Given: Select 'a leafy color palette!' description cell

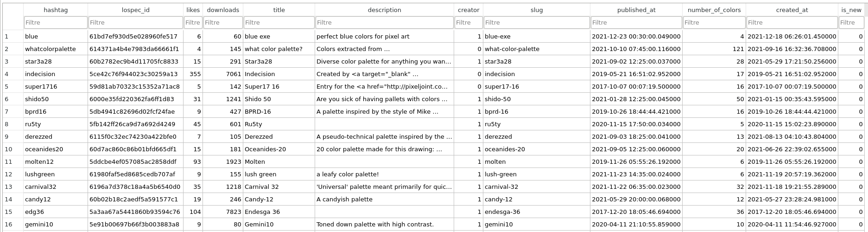Looking at the screenshot, I should (385, 174).
